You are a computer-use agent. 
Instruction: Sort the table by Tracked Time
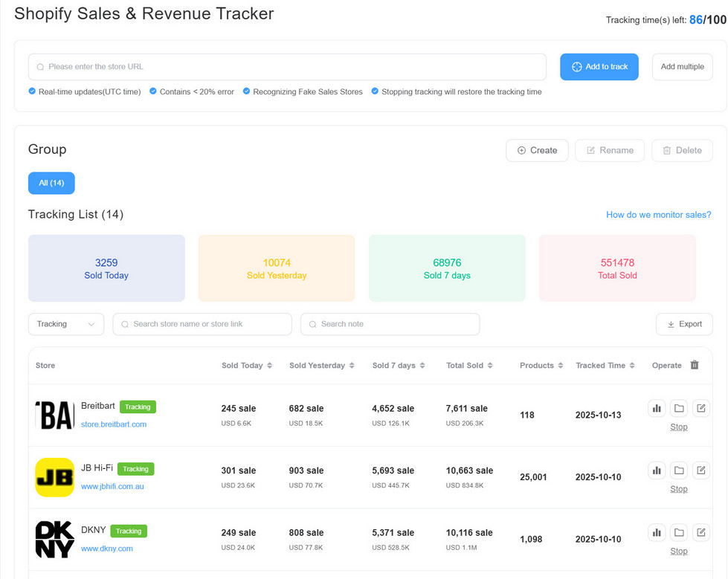point(605,366)
